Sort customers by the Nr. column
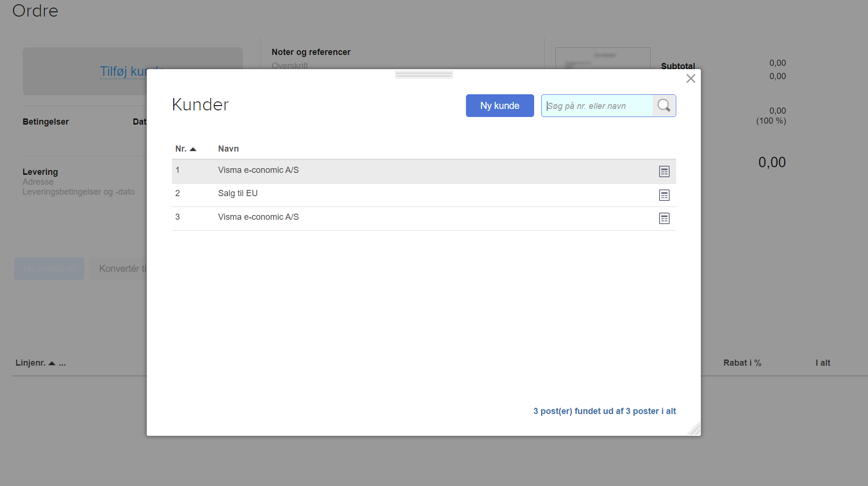 click(x=185, y=149)
